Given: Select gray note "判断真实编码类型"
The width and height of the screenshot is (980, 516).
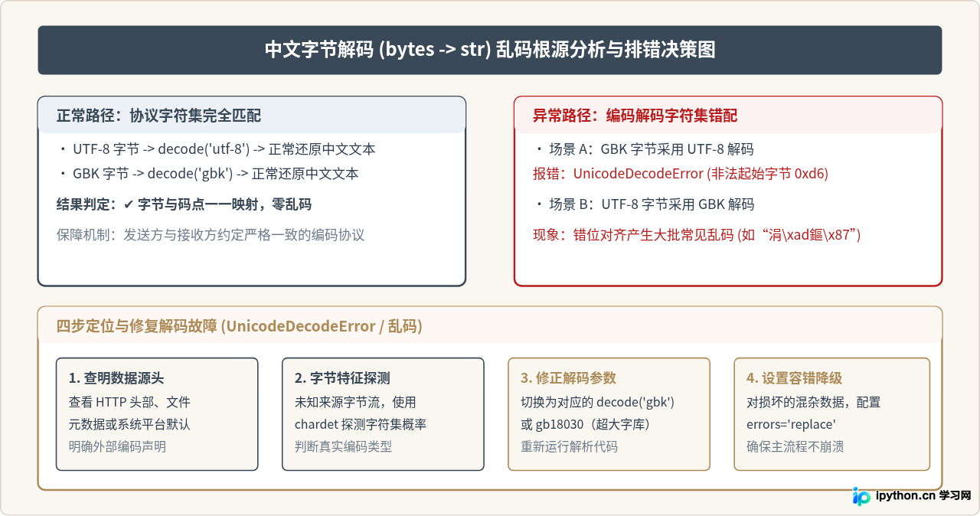Looking at the screenshot, I should coord(343,446).
